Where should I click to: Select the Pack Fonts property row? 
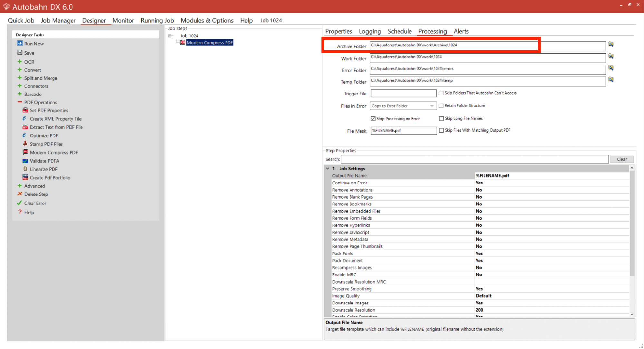point(480,254)
